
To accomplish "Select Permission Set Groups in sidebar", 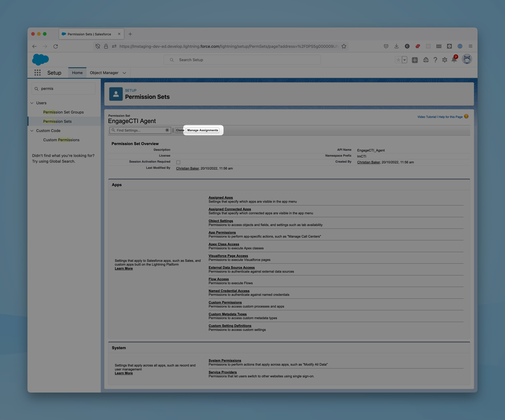I will [63, 112].
